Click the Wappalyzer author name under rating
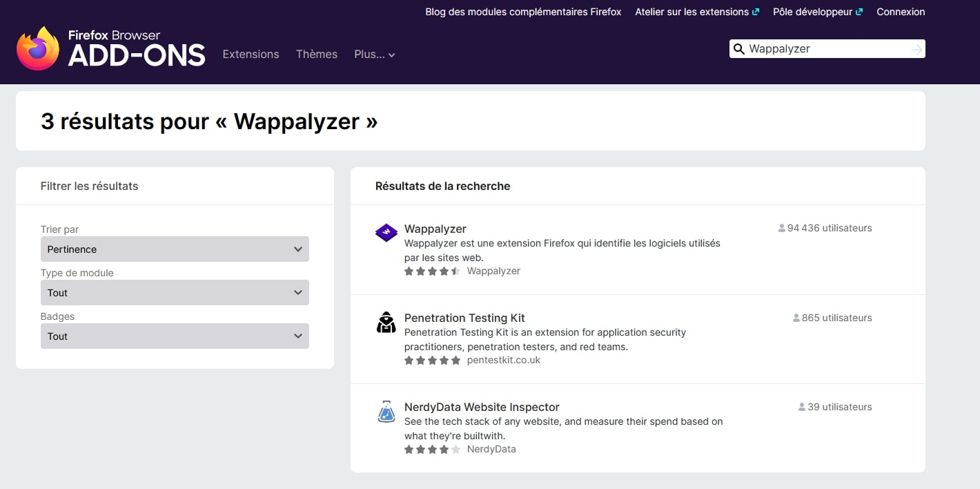 coord(493,271)
